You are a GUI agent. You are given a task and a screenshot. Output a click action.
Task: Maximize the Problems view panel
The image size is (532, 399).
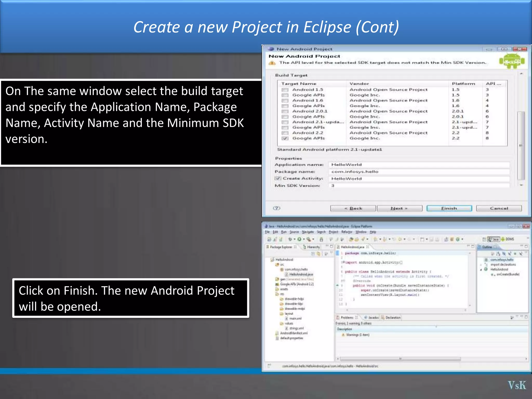click(x=526, y=317)
